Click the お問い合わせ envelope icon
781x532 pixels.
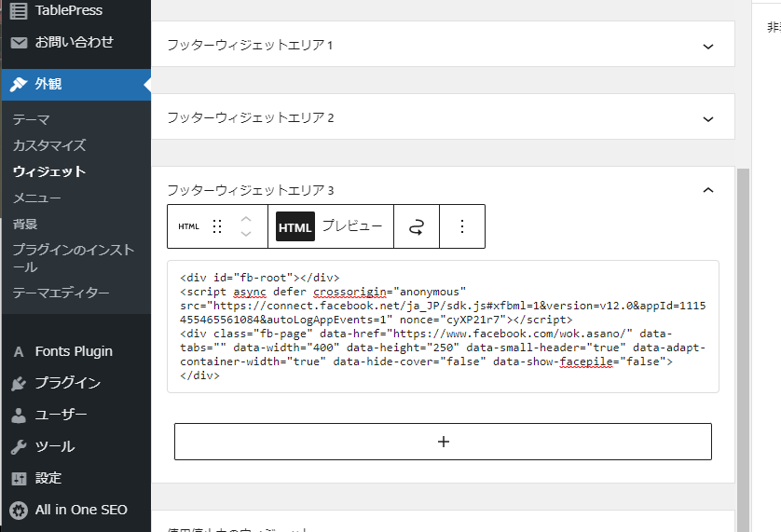tap(19, 43)
